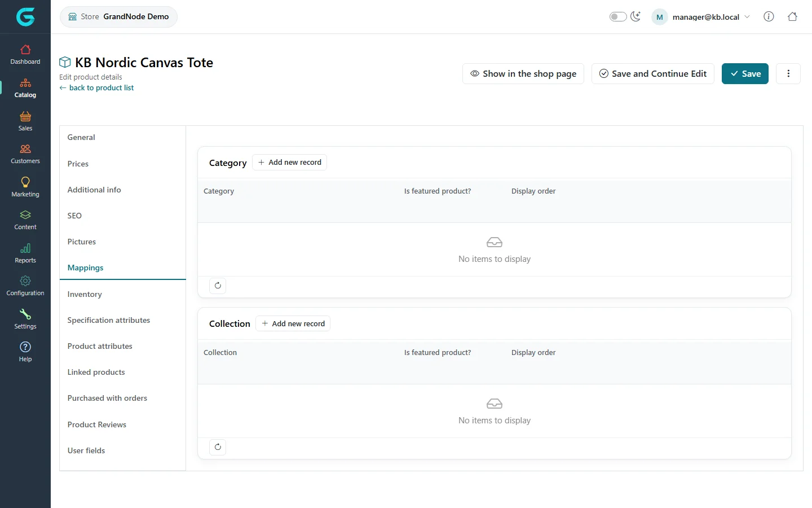Click the Category 'Display order' column header
The height and width of the screenshot is (508, 812).
coord(533,191)
